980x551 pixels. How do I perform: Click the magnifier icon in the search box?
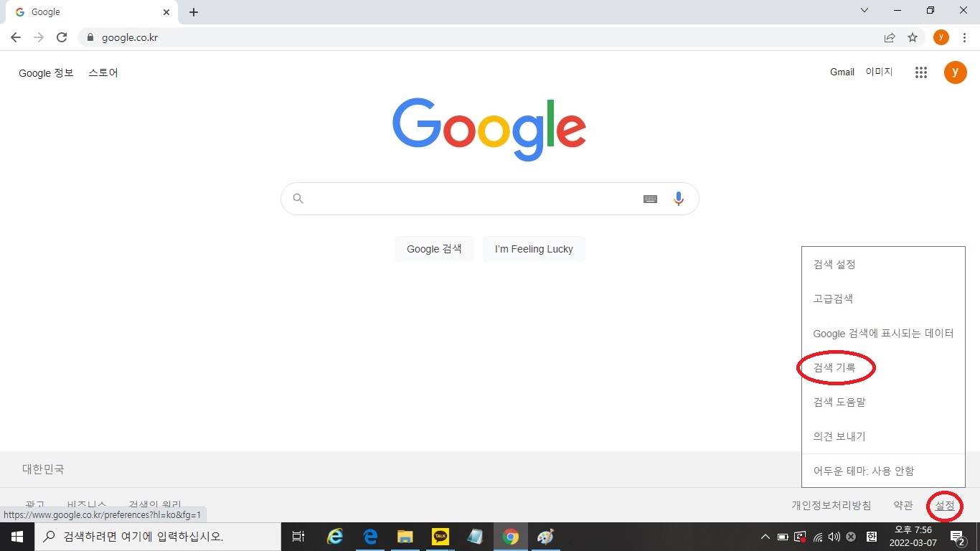(298, 199)
